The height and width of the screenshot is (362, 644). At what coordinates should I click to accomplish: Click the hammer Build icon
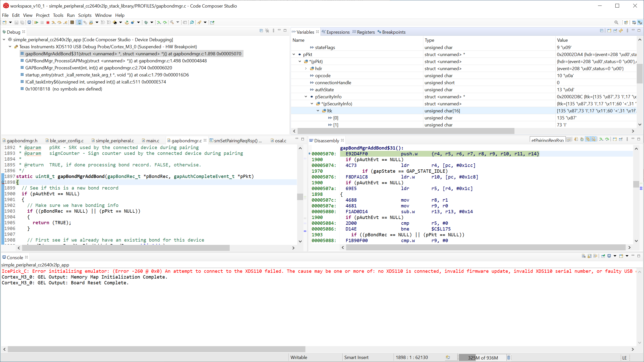point(172,22)
